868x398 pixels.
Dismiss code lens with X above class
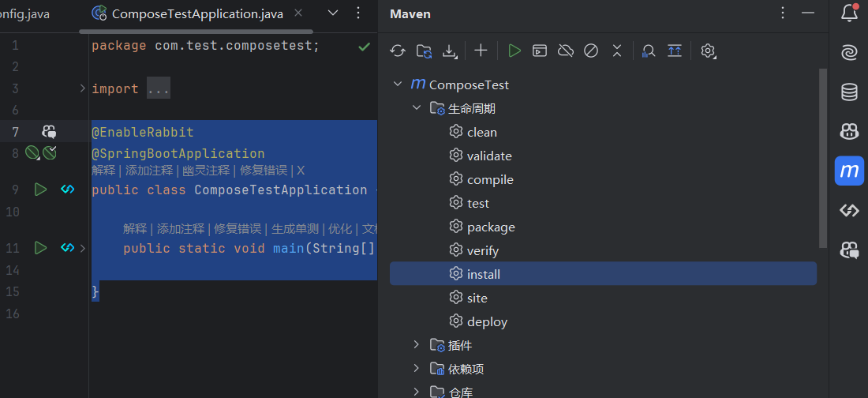point(301,170)
